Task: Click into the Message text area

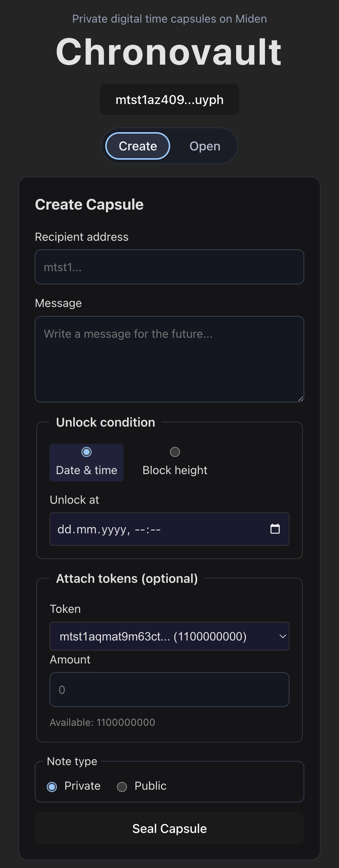Action: [169, 359]
